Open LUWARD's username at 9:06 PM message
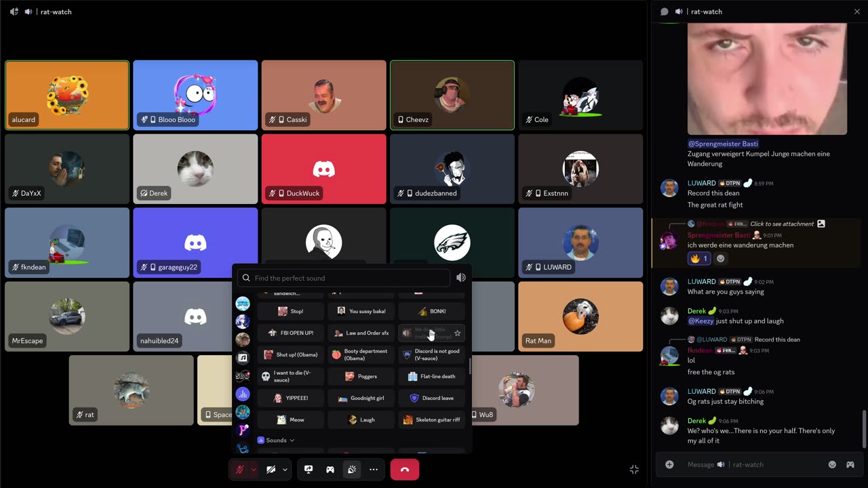Image resolution: width=868 pixels, height=488 pixels. click(701, 391)
